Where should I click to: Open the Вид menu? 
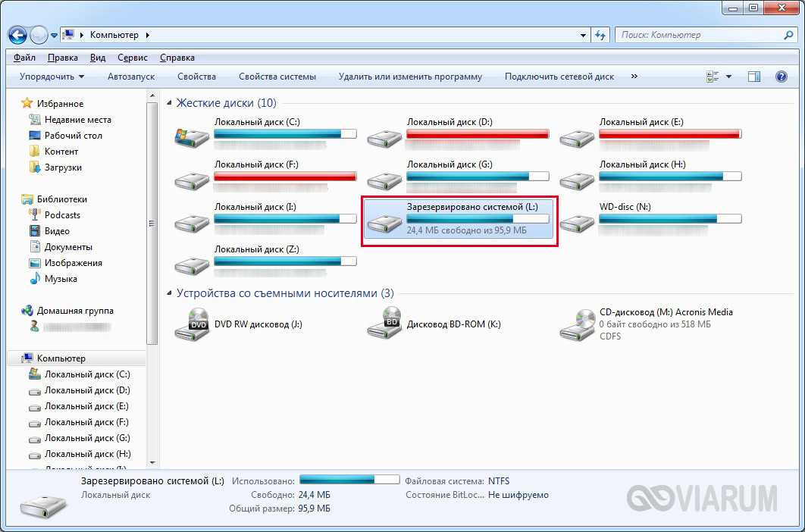point(98,58)
